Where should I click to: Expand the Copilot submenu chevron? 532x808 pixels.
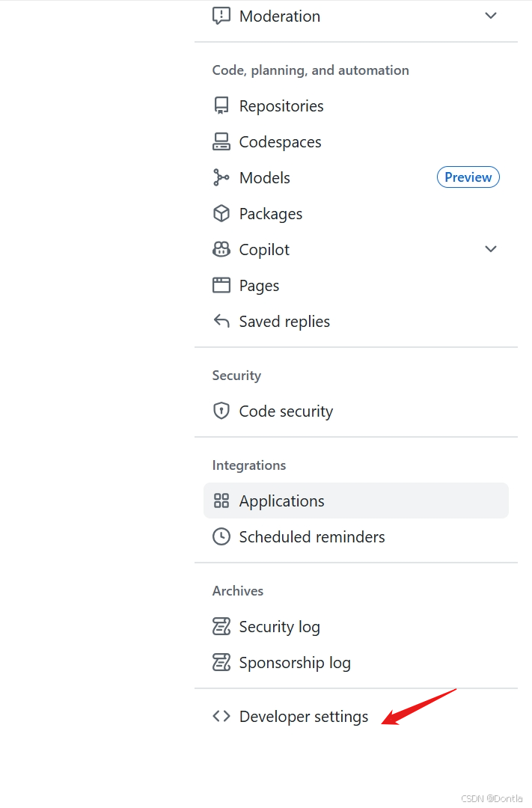click(x=491, y=249)
